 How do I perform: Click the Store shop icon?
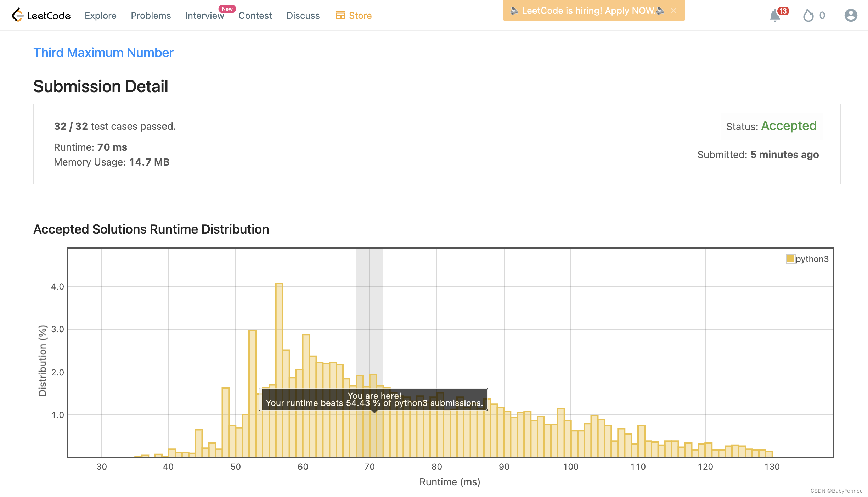(x=340, y=15)
